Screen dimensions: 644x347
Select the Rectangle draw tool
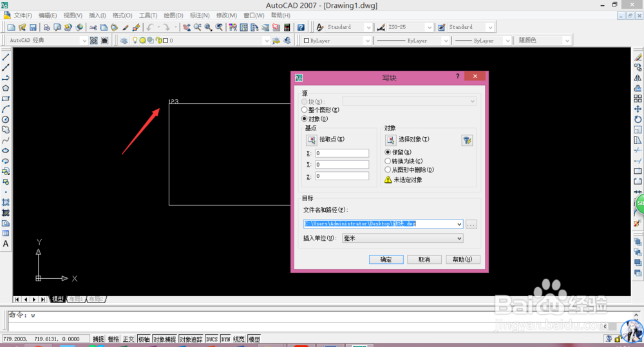tap(6, 98)
